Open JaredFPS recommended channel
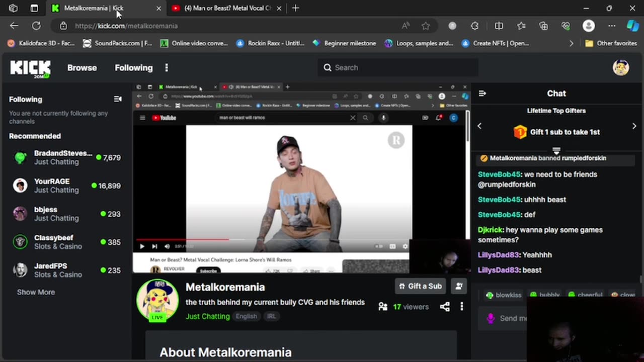 65,270
